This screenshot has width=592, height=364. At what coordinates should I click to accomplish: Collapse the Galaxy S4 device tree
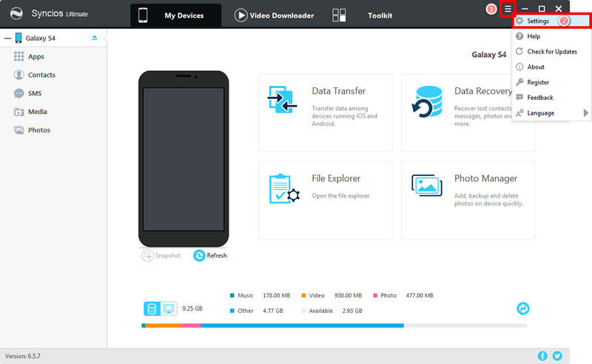7,38
